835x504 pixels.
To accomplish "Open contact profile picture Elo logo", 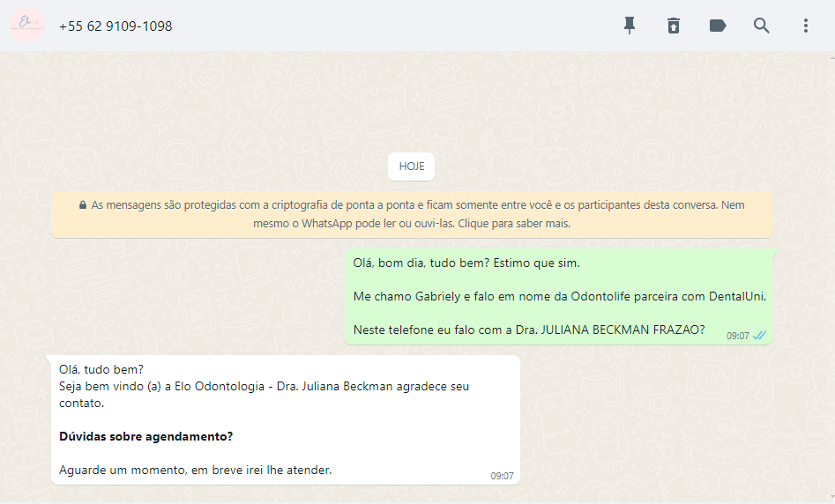I will 27,25.
